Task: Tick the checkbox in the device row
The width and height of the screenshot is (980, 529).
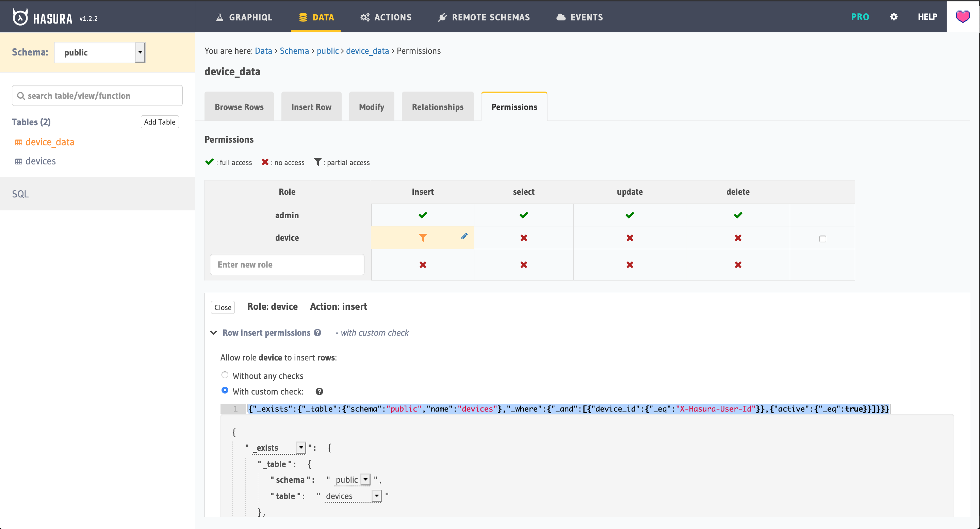Action: [x=822, y=239]
